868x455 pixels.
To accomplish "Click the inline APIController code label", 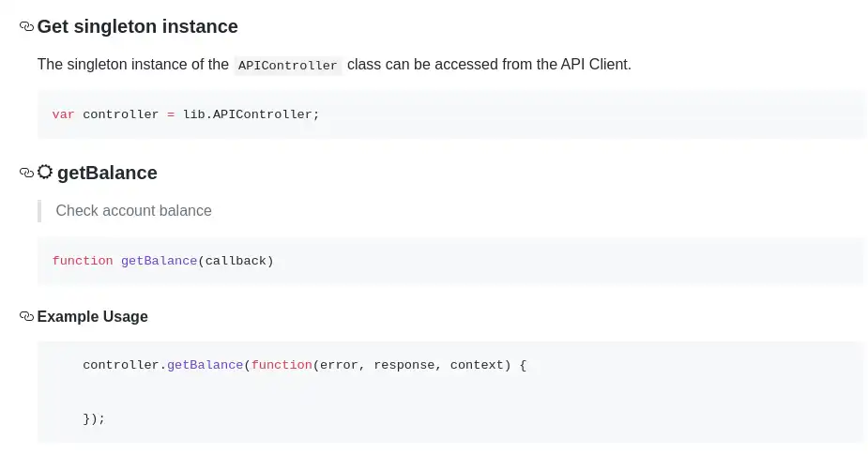I will click(288, 66).
